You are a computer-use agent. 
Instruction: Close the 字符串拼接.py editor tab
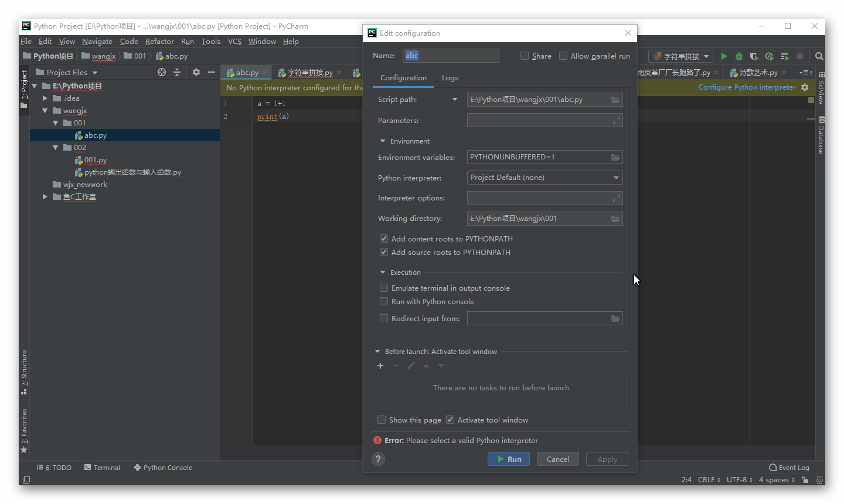point(339,73)
